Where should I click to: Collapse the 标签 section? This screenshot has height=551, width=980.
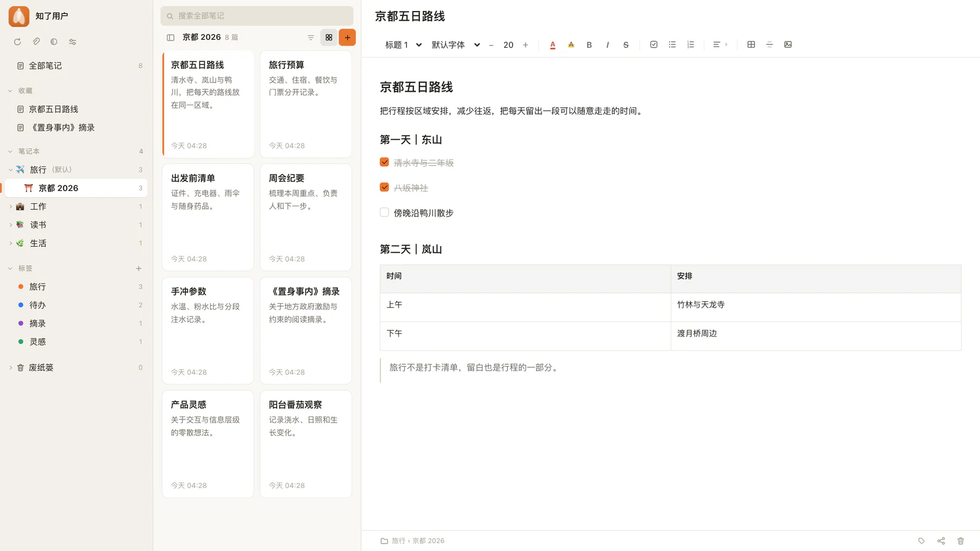tap(10, 268)
